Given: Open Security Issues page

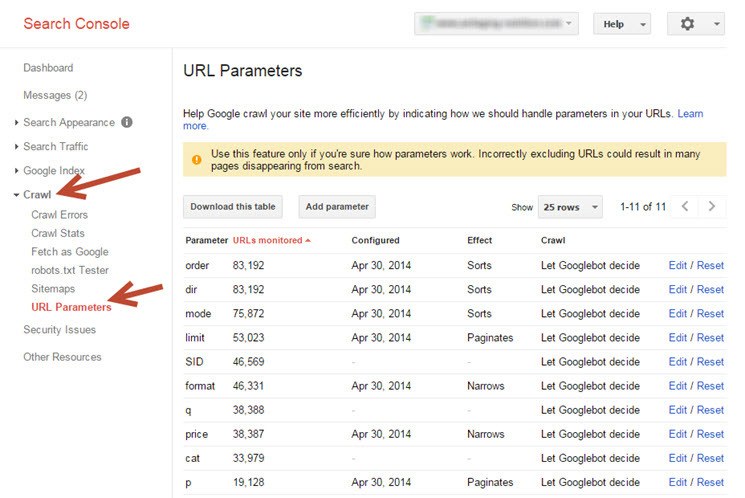Looking at the screenshot, I should (x=59, y=330).
